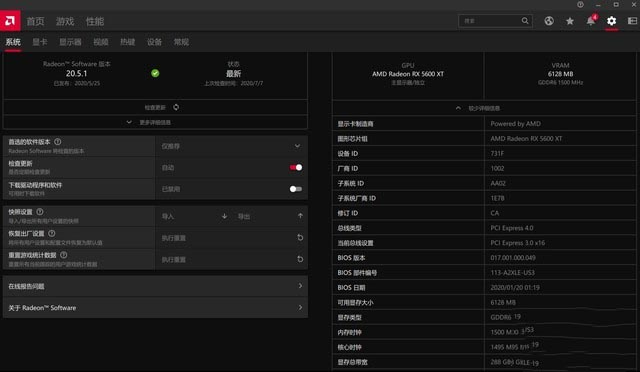640x372 pixels.
Task: Expand 更多详细信息 section
Action: point(155,122)
